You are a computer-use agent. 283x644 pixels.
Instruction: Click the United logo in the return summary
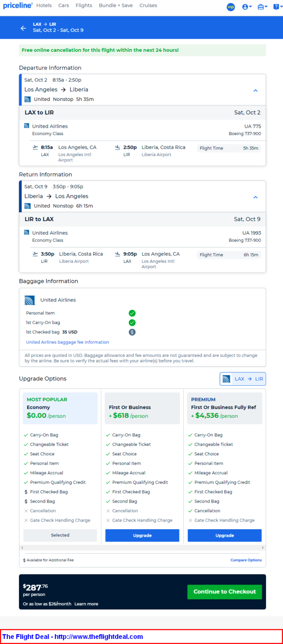tap(27, 206)
